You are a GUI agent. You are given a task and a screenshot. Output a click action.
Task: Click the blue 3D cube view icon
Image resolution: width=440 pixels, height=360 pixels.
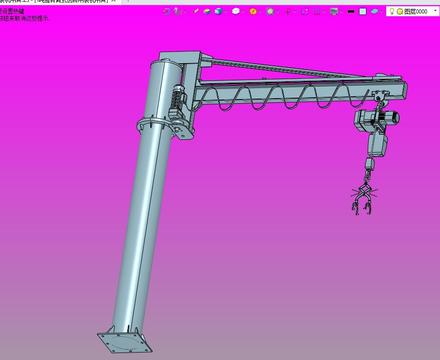click(218, 12)
